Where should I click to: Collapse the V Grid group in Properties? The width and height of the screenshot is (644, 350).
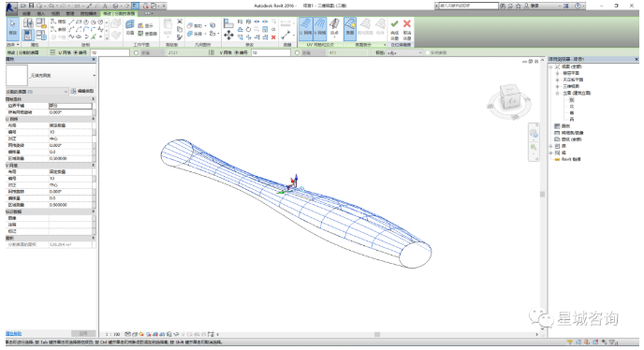click(94, 165)
